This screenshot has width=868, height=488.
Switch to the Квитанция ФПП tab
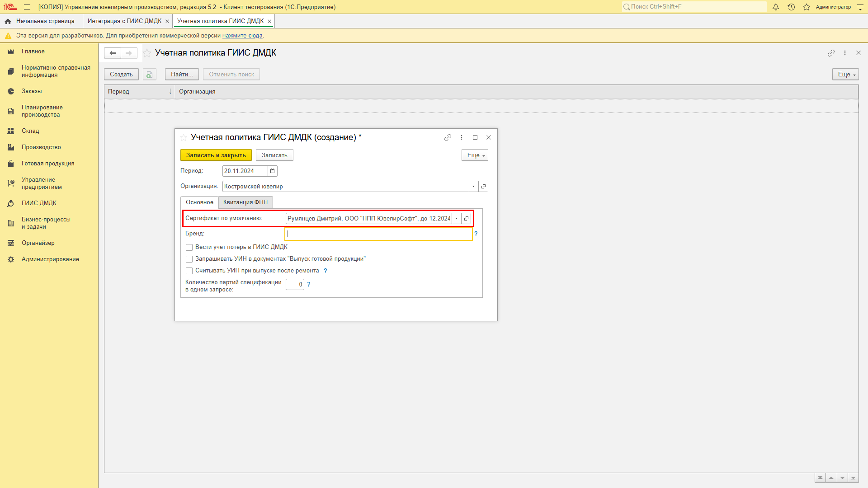click(245, 202)
